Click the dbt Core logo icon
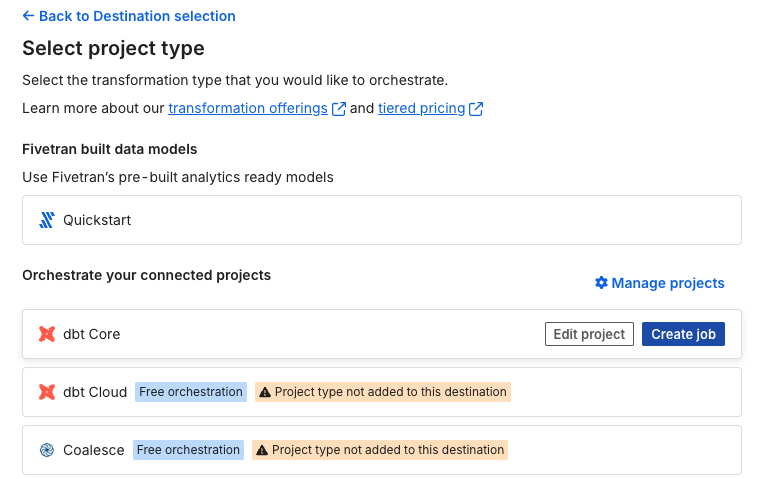Image resolution: width=763 pixels, height=479 pixels. click(46, 334)
